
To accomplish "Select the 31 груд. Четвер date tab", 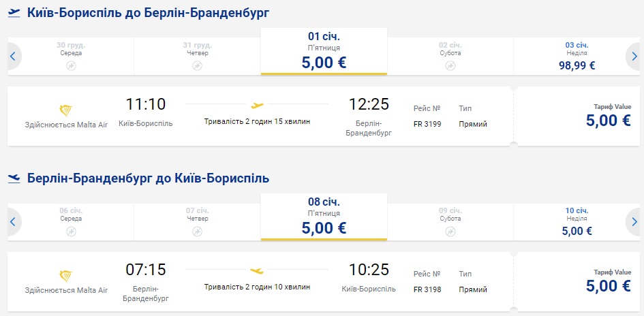I will (197, 56).
